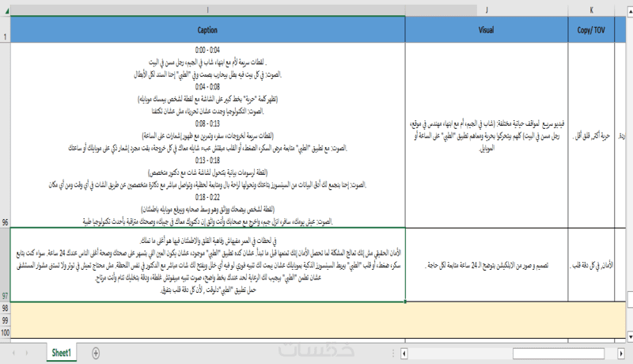This screenshot has width=633, height=364.
Task: Select column J header
Action: tap(487, 10)
